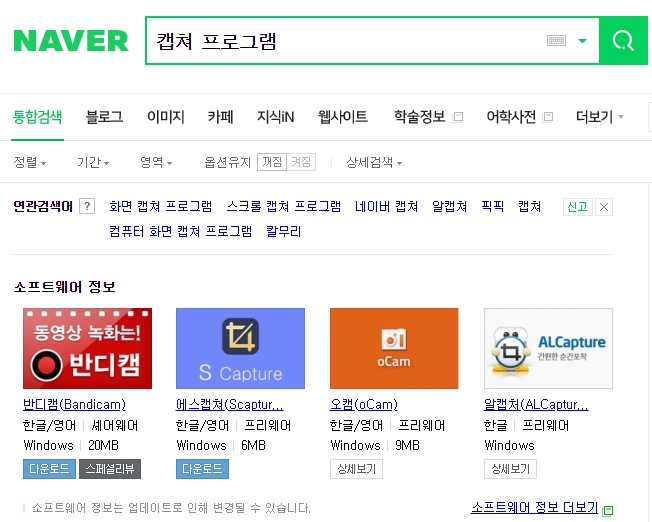Click 스페셜리뷰 button under Bandicam
Viewport: 652px width, 522px height.
coord(110,469)
